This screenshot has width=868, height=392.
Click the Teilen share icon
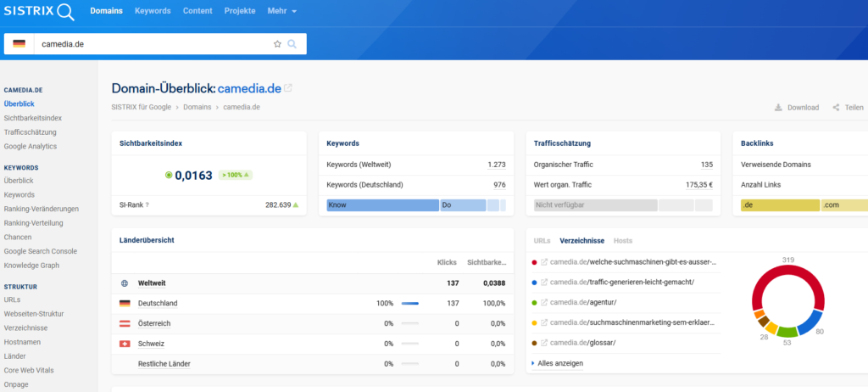pyautogui.click(x=836, y=108)
